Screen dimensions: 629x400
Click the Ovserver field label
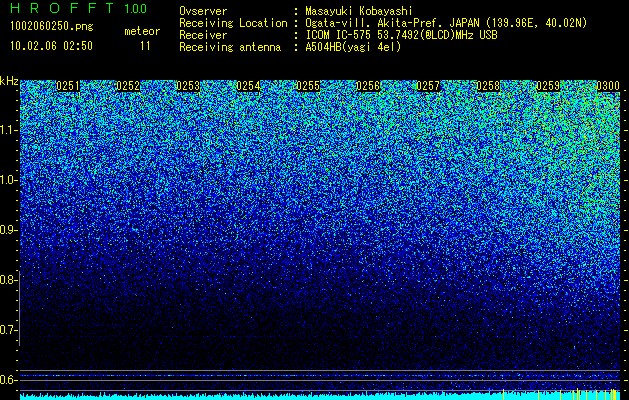point(203,11)
